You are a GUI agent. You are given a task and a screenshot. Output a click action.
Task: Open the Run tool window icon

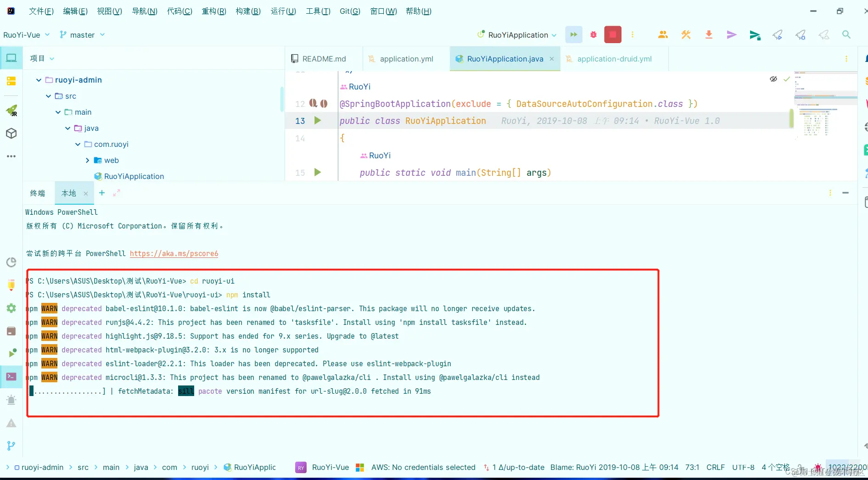[x=11, y=353]
